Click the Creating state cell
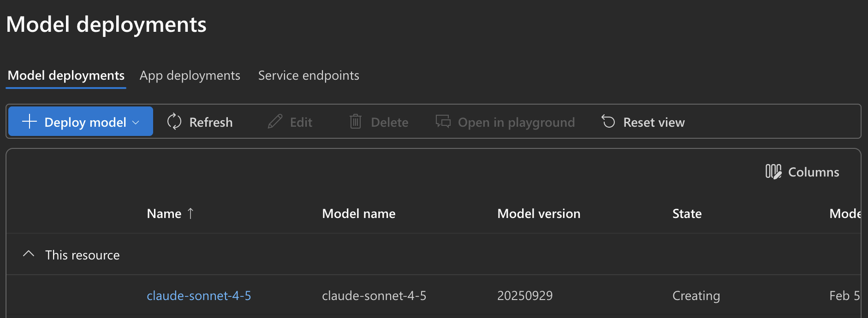Viewport: 868px width, 318px height. click(696, 295)
